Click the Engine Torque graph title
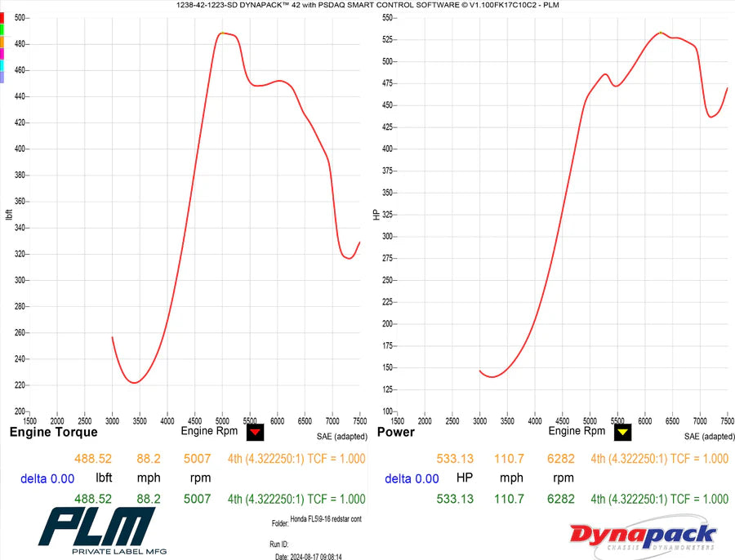735x560 pixels. point(53,432)
